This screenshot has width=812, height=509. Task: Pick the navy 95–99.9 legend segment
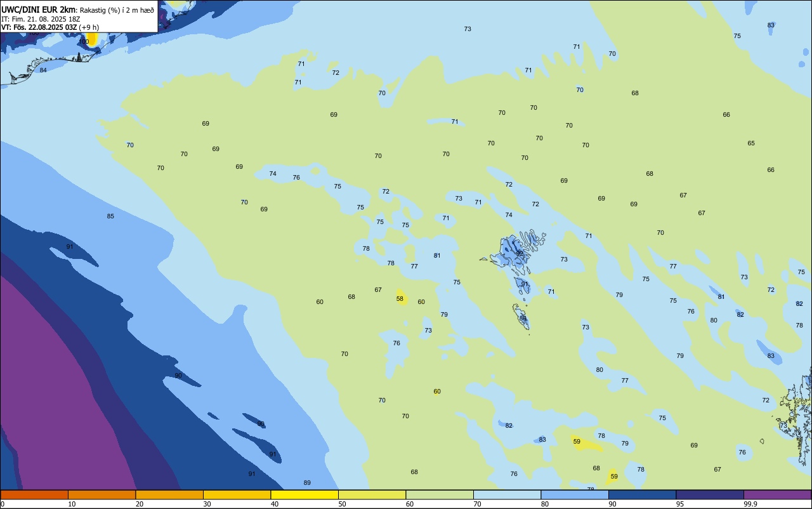coord(710,494)
